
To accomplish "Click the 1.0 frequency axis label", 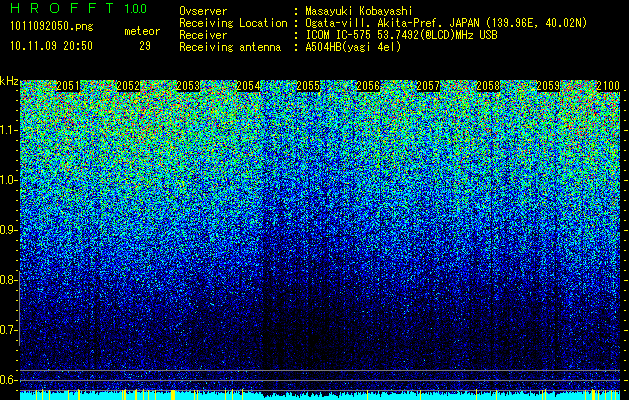I will tap(8, 180).
